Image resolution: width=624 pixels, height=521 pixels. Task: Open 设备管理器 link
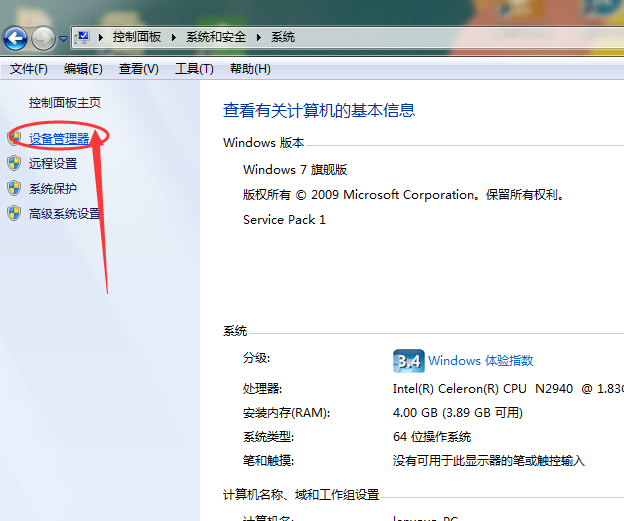59,139
